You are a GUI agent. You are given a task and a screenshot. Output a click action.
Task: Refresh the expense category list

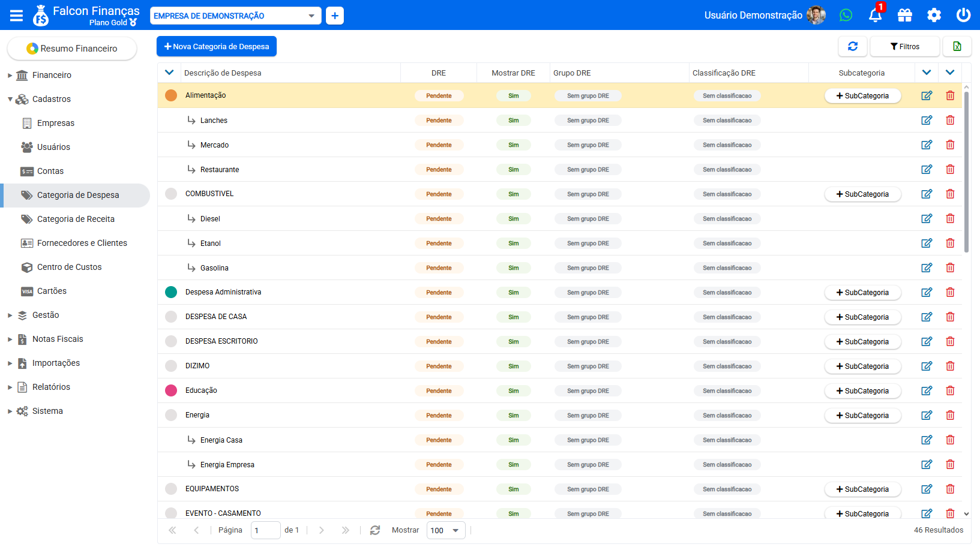pos(853,46)
